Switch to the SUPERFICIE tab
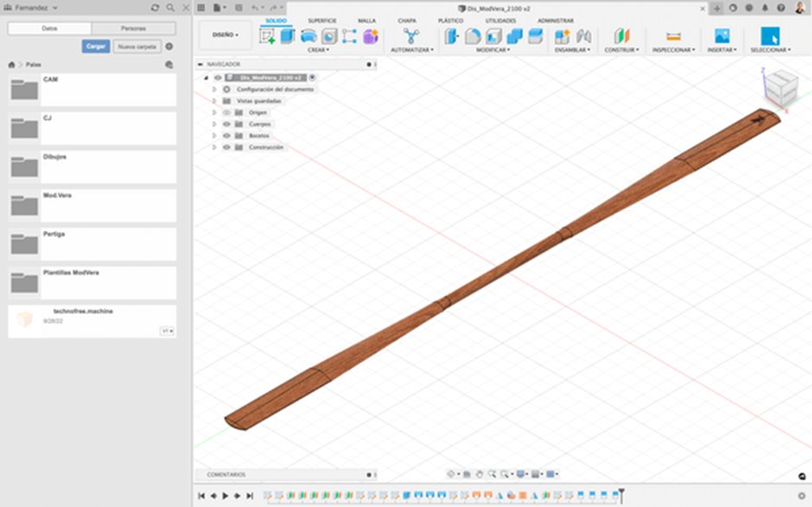The width and height of the screenshot is (812, 507). tap(322, 21)
